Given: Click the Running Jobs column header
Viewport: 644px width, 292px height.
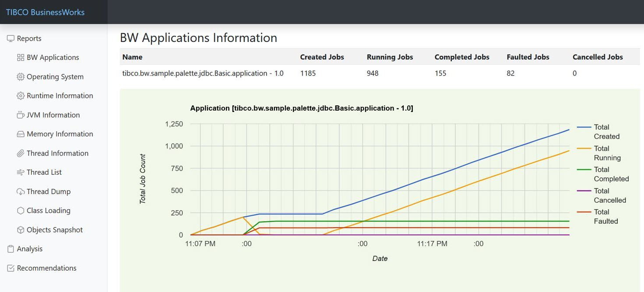Looking at the screenshot, I should [390, 57].
